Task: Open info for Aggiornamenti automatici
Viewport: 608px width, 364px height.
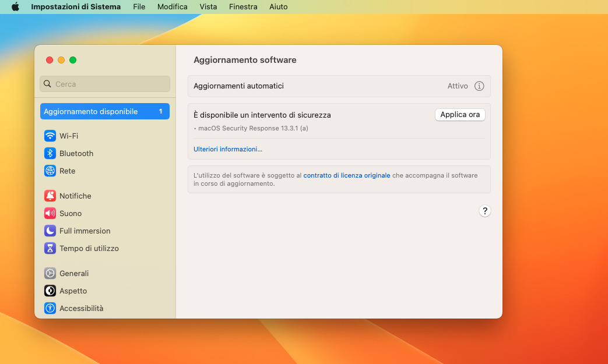Action: pos(479,86)
